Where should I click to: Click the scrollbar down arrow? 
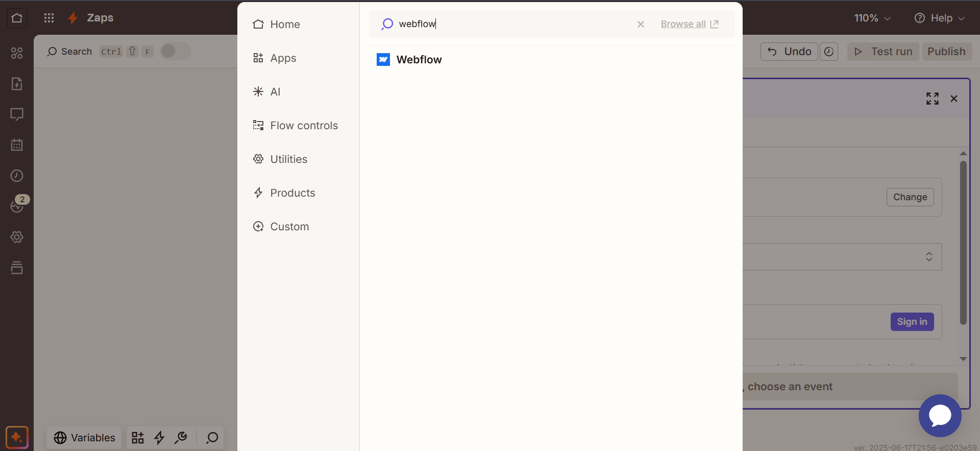pyautogui.click(x=963, y=359)
